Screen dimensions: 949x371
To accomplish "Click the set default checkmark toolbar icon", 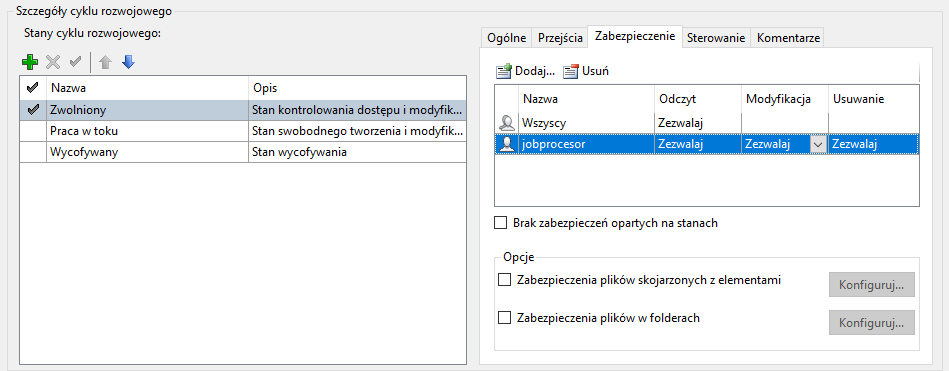I will point(76,62).
